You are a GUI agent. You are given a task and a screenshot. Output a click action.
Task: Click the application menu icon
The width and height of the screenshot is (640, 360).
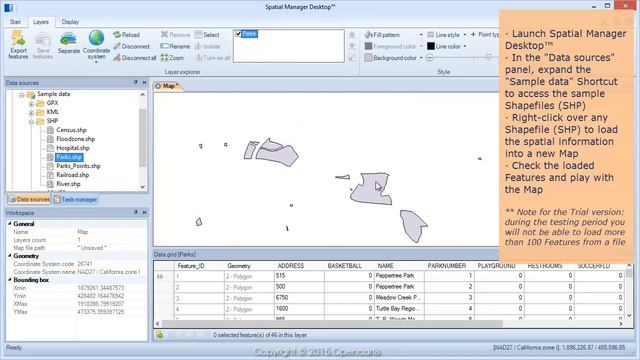tap(8, 7)
